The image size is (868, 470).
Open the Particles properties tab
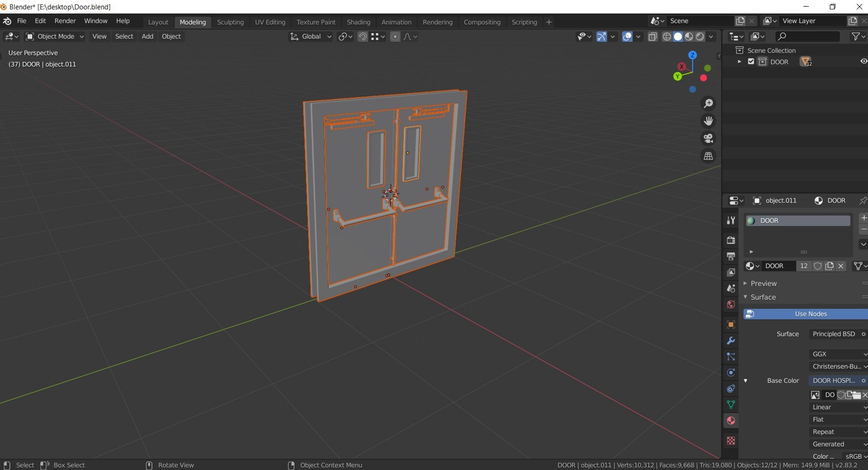pos(731,356)
